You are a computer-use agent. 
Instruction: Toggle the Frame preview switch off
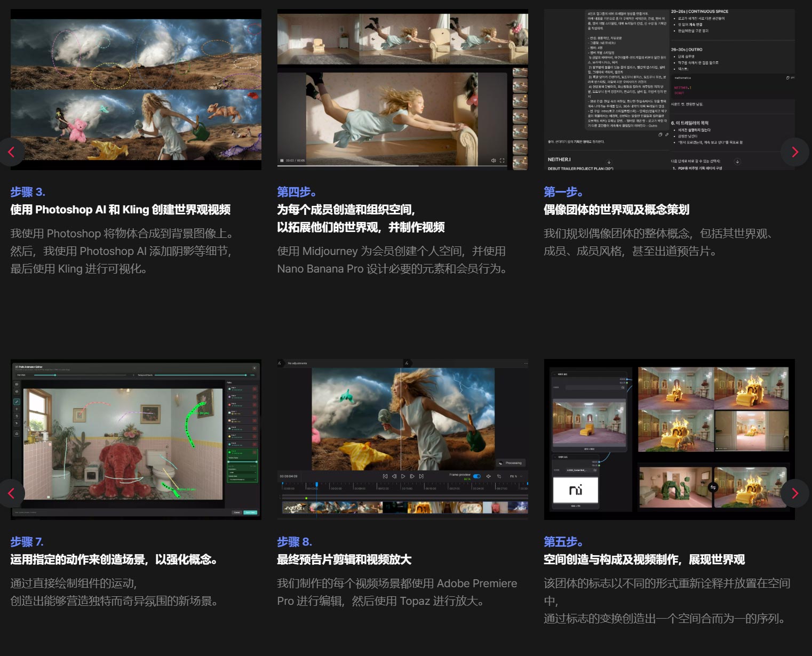pos(476,476)
